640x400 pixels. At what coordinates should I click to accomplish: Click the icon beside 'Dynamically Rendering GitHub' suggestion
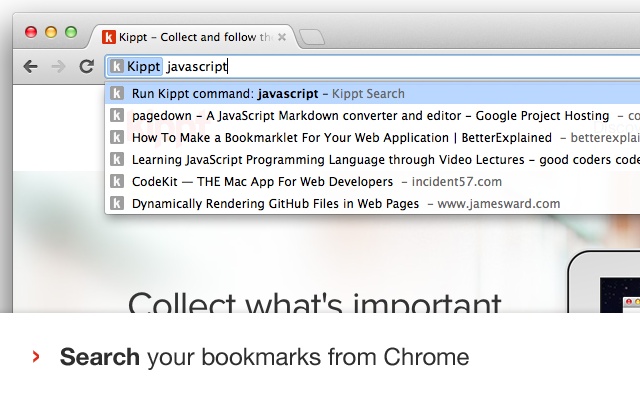(x=117, y=204)
